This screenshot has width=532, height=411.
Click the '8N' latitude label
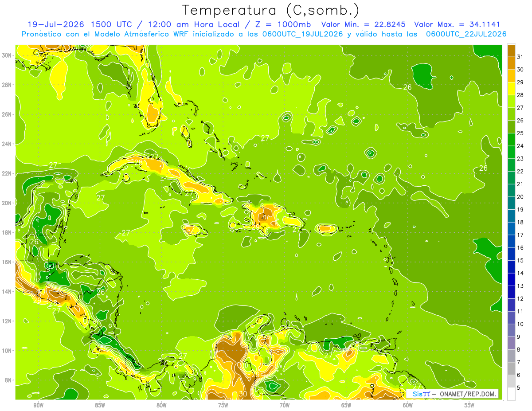[9, 380]
